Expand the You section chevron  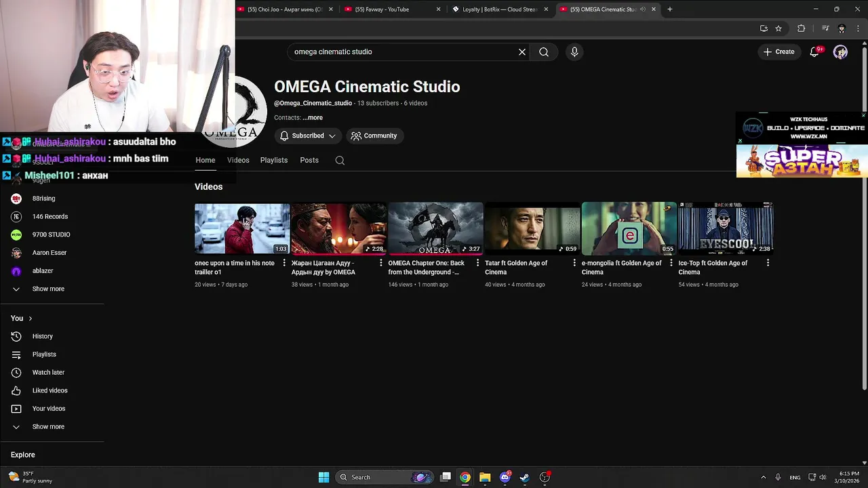pos(30,319)
